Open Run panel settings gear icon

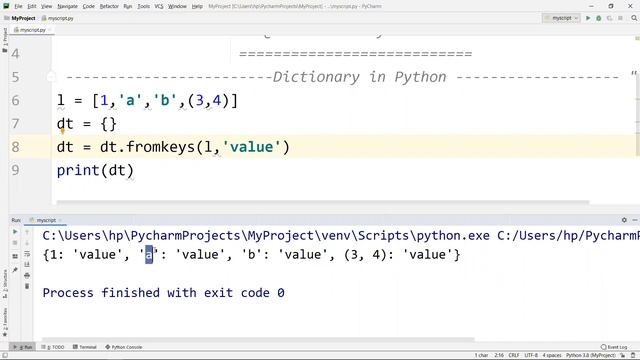[624, 220]
